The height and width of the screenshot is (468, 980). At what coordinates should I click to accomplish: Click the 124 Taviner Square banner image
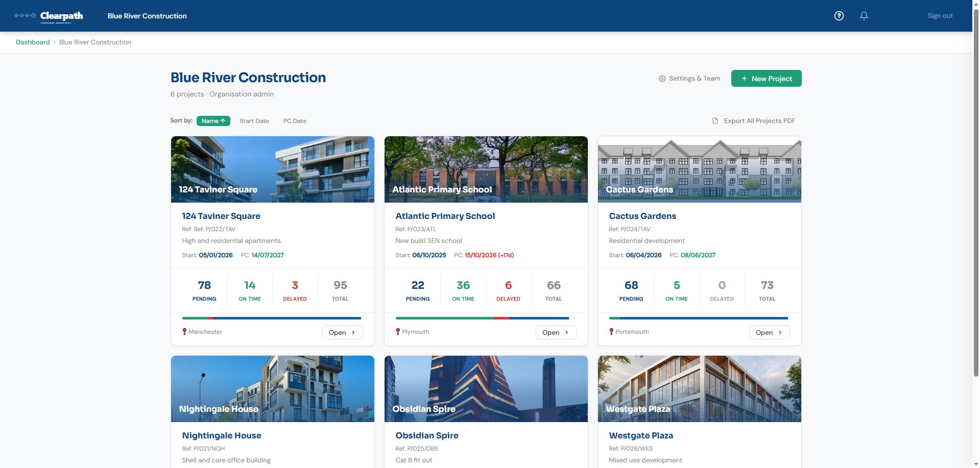pyautogui.click(x=273, y=169)
